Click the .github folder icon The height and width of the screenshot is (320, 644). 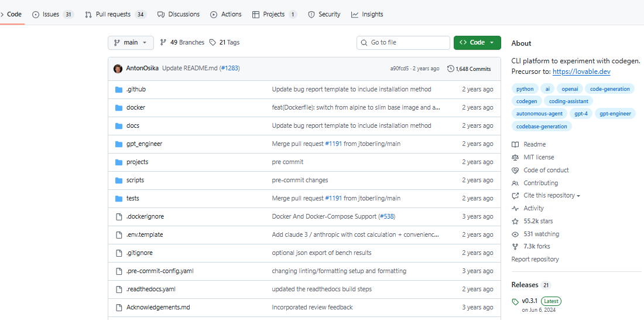[119, 89]
